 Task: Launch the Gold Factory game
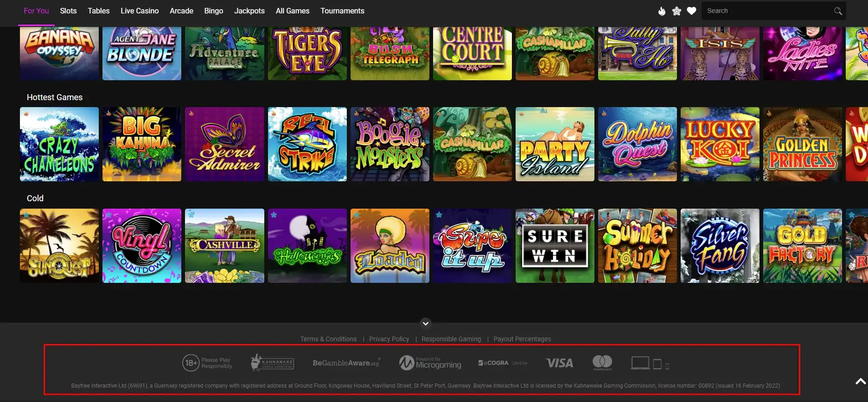tap(803, 246)
